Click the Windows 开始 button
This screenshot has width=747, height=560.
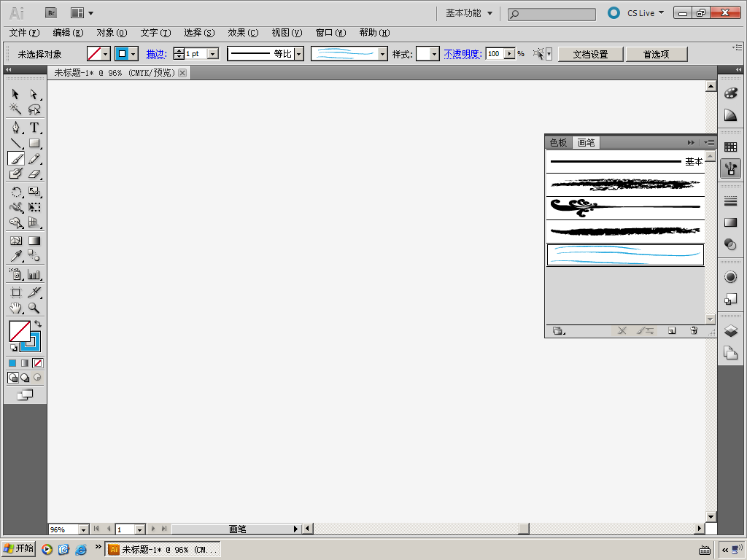[x=18, y=548]
